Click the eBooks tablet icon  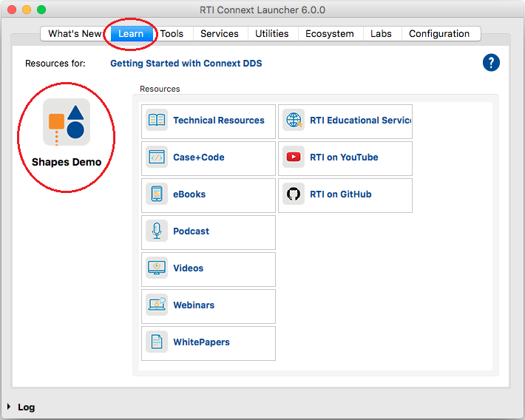157,194
